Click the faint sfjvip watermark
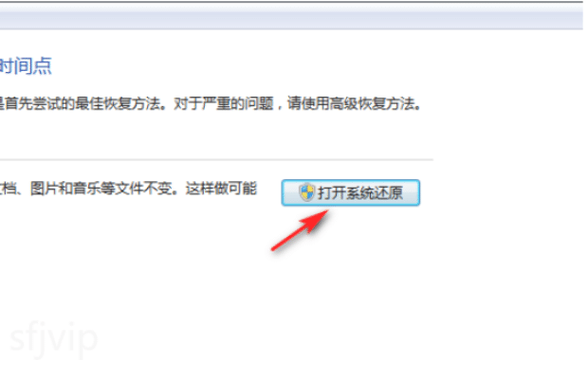Viewport: 588px width, 379px height. (x=54, y=339)
